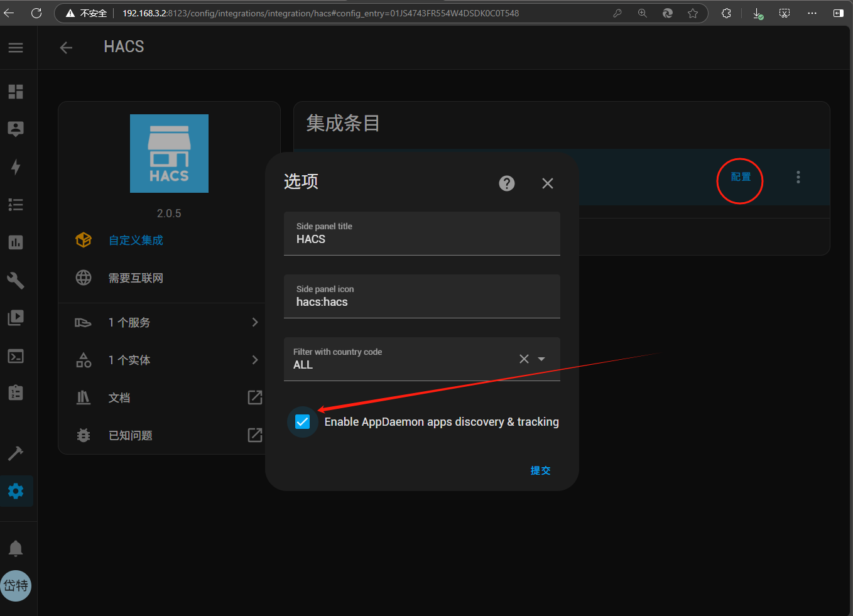This screenshot has width=853, height=616.
Task: Open the integration entry three-dot menu
Action: [798, 177]
